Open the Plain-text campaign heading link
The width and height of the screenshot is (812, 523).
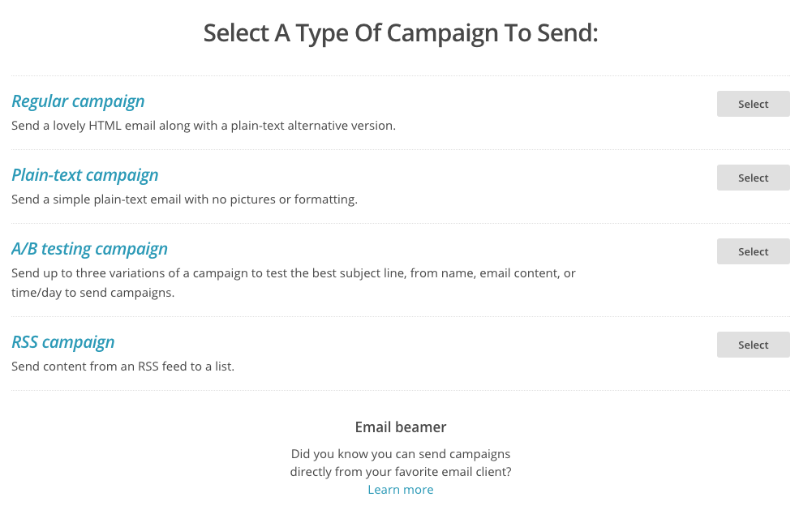tap(85, 175)
